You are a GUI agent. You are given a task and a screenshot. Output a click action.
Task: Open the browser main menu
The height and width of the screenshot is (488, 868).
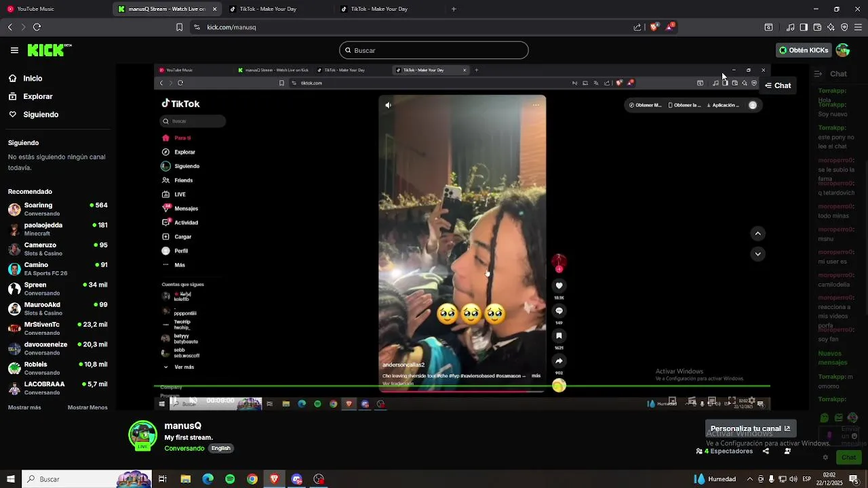pos(859,27)
